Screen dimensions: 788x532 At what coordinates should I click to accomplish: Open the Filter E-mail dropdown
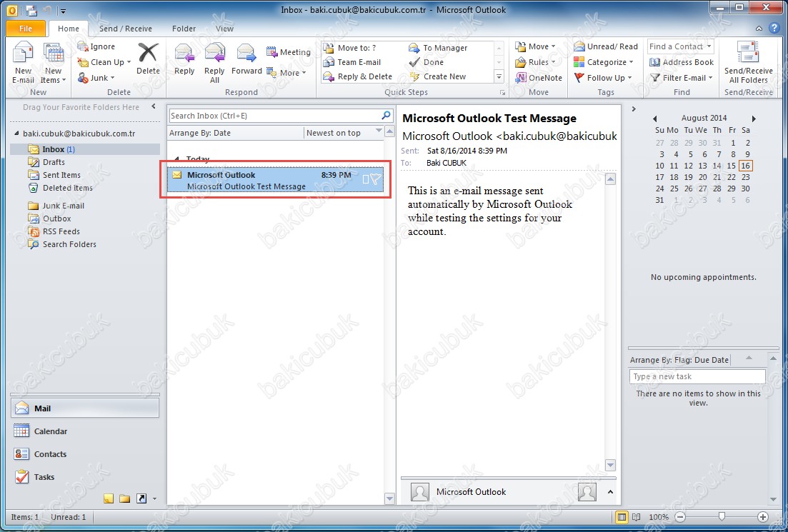click(x=682, y=78)
